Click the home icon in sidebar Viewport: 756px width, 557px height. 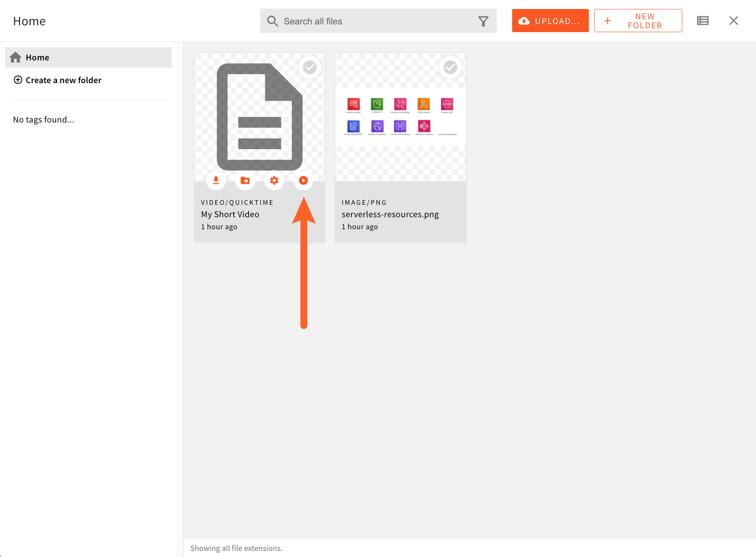tap(16, 57)
